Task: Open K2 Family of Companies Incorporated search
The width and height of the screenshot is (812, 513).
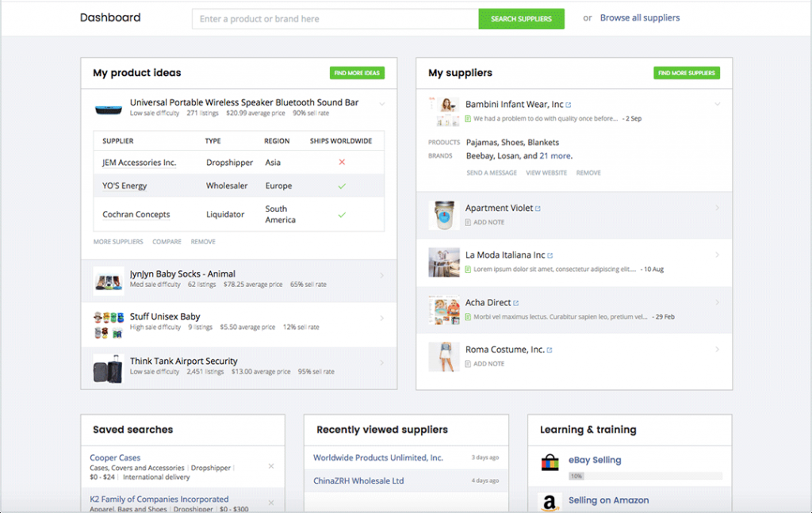Action: [x=159, y=499]
